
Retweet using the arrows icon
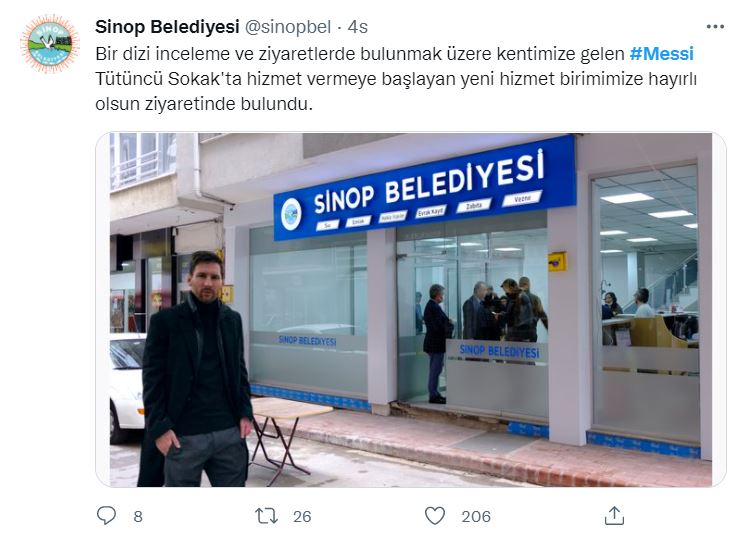click(267, 516)
